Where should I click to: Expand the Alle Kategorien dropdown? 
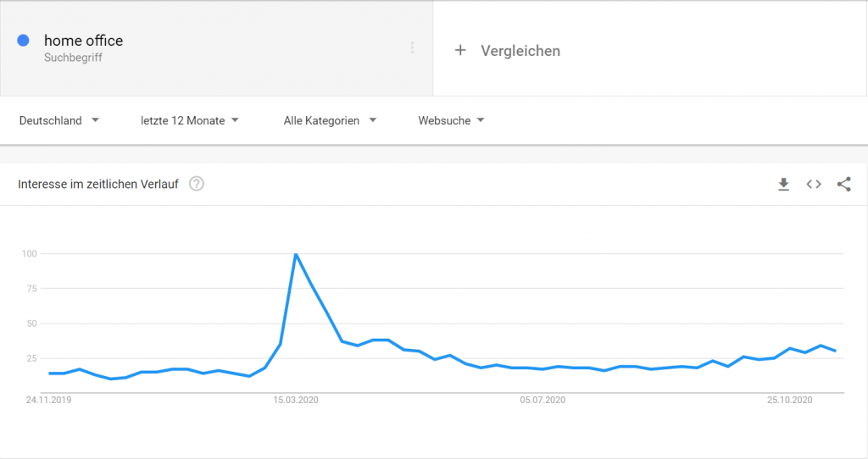tap(330, 120)
